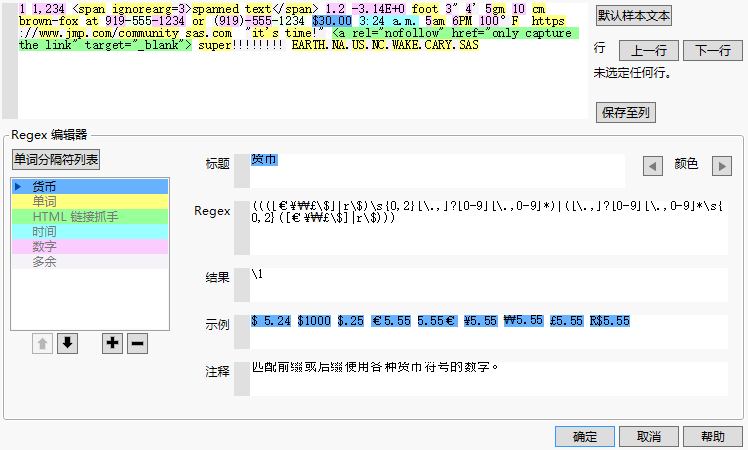Cancel dialog with 取消 button

(649, 437)
